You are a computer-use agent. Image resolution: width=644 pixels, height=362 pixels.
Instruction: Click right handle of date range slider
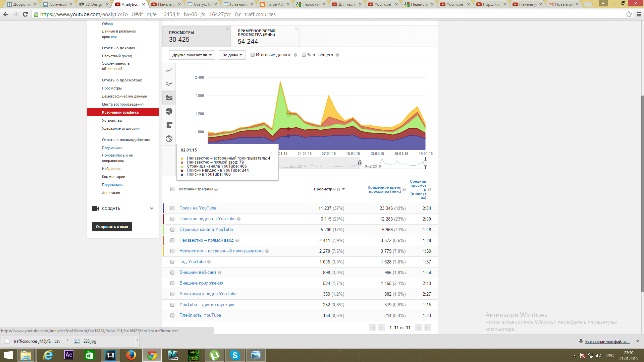(x=425, y=163)
